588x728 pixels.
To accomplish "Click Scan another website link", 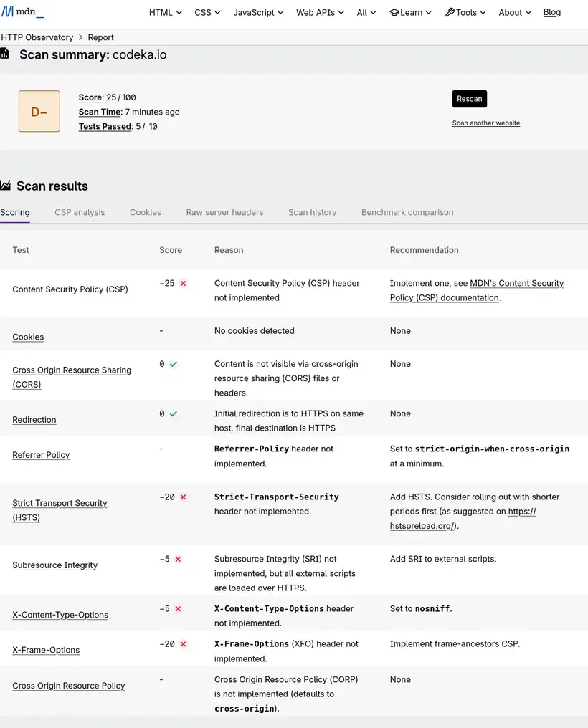I will [485, 123].
